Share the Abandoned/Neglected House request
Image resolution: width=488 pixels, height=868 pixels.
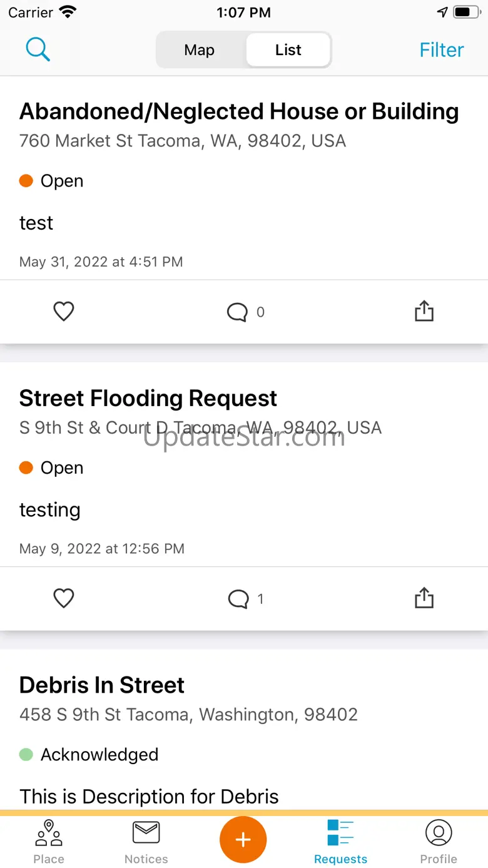coord(424,311)
